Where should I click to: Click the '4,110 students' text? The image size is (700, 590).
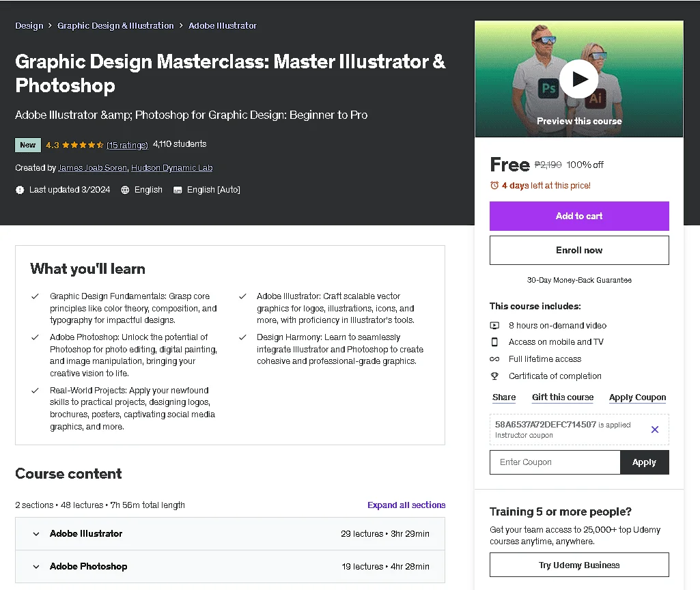coord(180,144)
